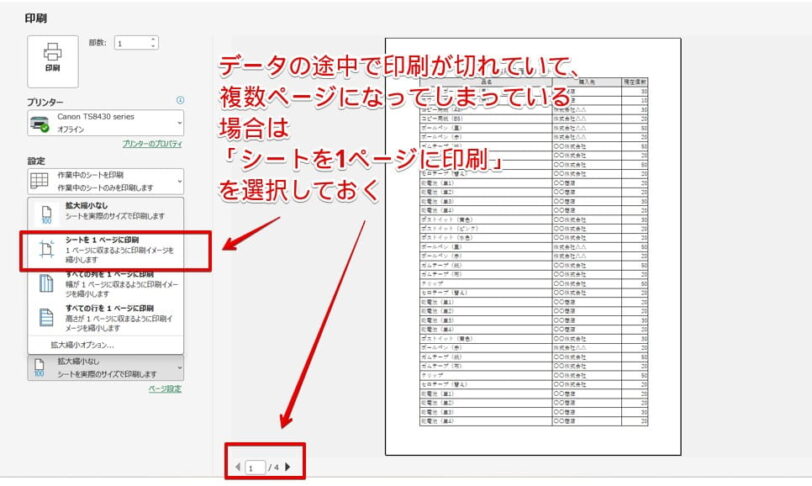
Task: Click the オフライン printer status text
Action: pos(70,130)
